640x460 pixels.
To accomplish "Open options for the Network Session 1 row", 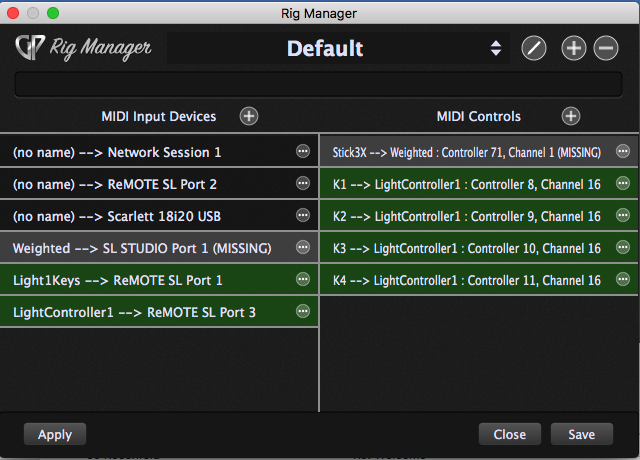I will tap(303, 151).
